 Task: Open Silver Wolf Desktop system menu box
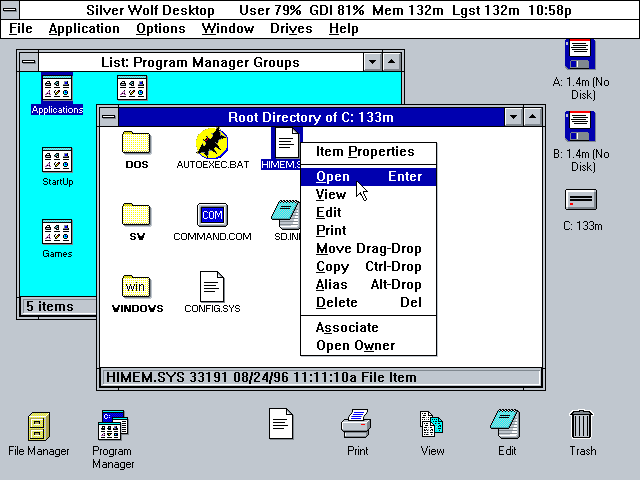click(x=10, y=9)
